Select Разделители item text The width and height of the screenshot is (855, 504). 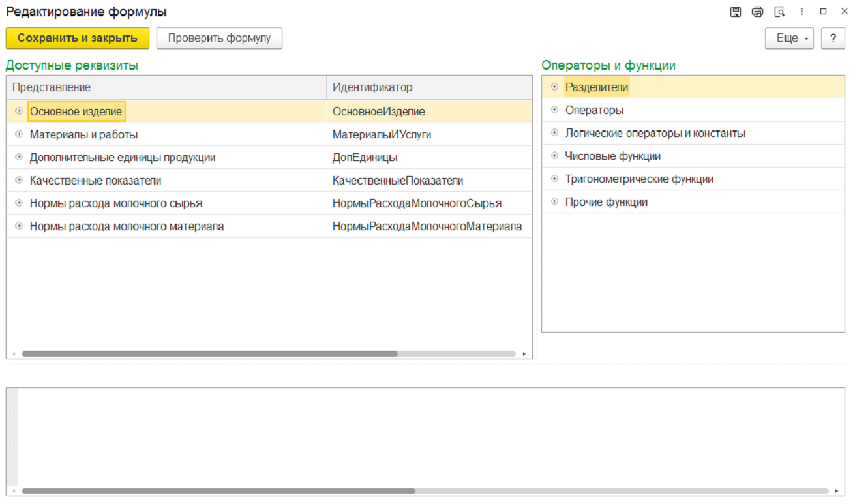(597, 87)
